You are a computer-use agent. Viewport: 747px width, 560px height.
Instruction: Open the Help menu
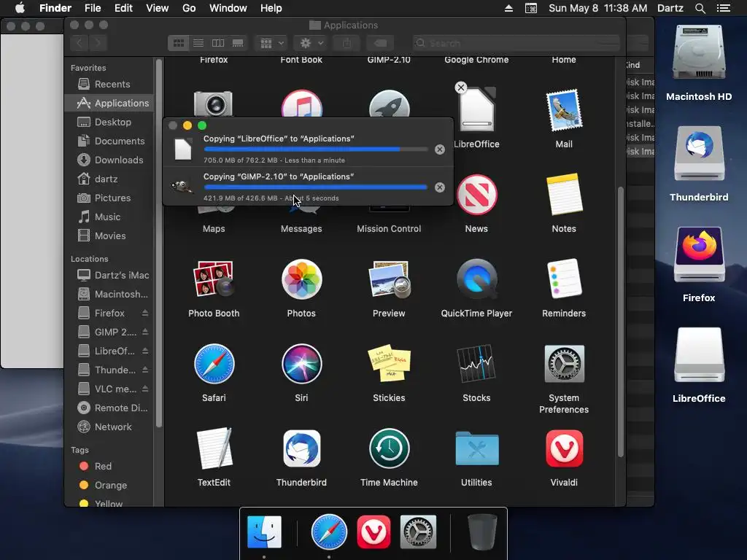point(271,8)
